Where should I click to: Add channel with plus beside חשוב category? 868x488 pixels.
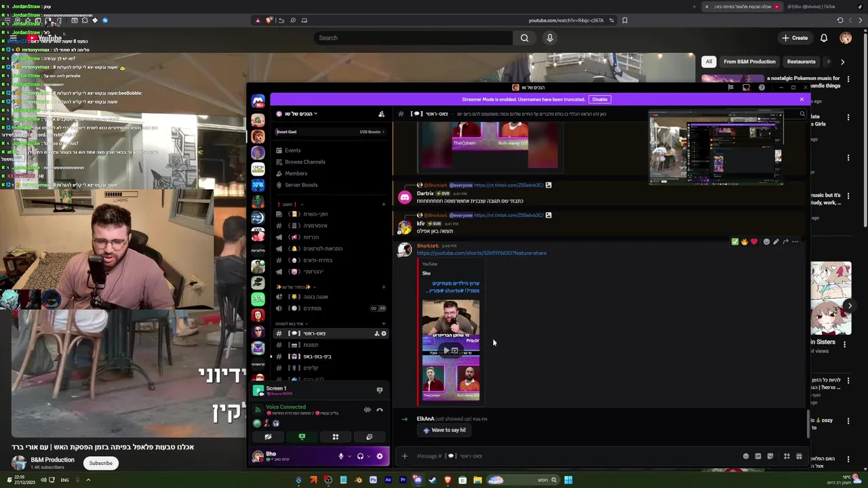click(x=383, y=204)
